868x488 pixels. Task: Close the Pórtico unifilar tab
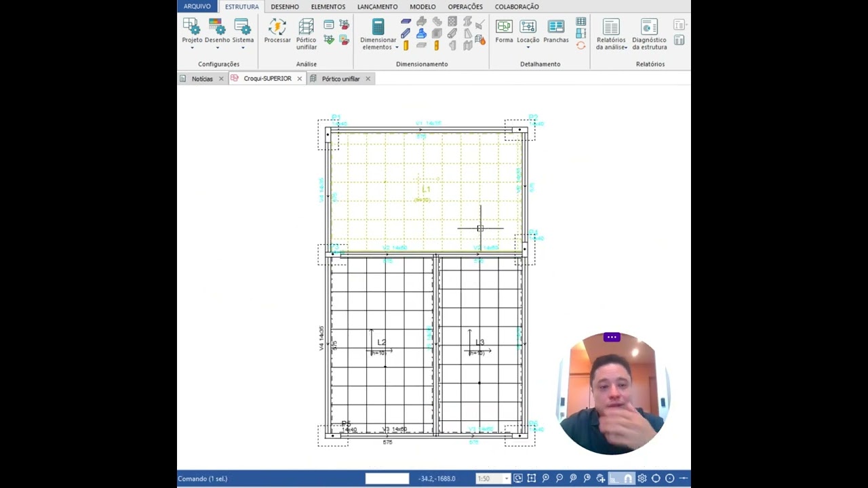tap(368, 79)
